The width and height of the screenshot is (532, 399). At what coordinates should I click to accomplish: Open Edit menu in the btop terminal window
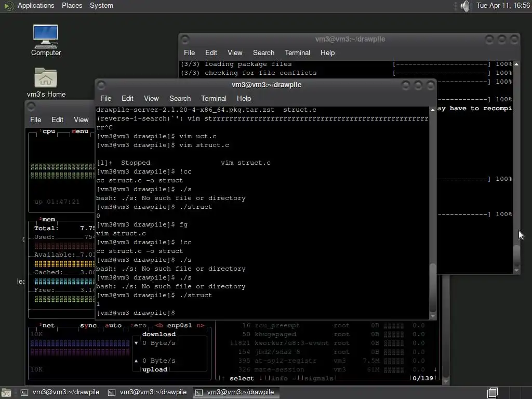[x=57, y=120]
